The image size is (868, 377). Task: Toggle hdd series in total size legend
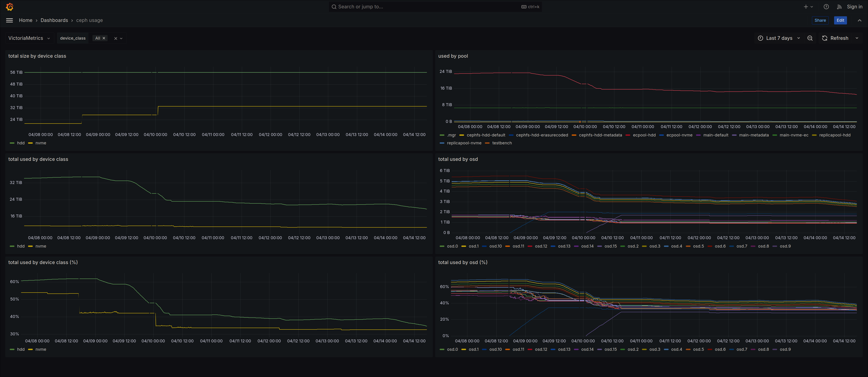pos(17,143)
